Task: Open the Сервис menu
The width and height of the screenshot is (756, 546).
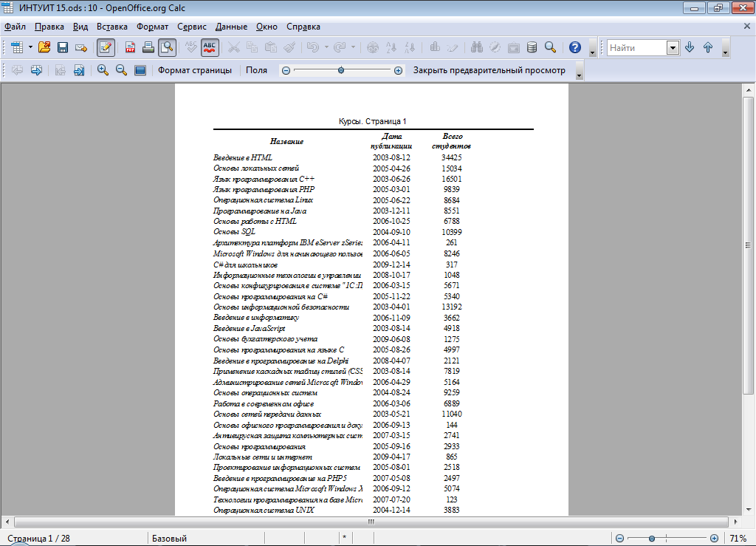Action: pyautogui.click(x=192, y=27)
